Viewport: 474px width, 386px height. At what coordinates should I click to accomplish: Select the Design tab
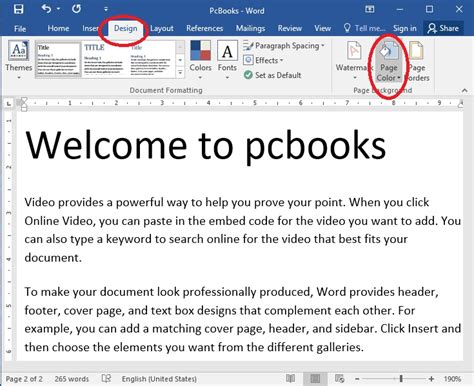click(x=126, y=28)
